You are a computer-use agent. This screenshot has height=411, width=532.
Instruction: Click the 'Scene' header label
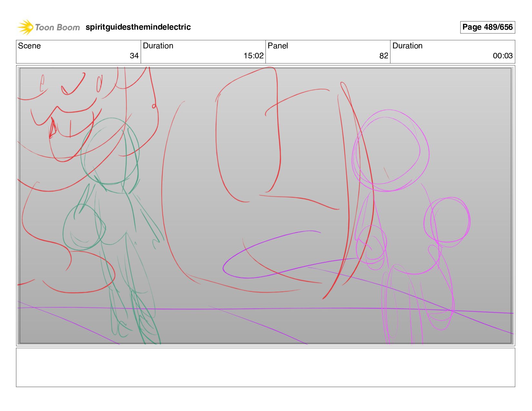coord(29,46)
